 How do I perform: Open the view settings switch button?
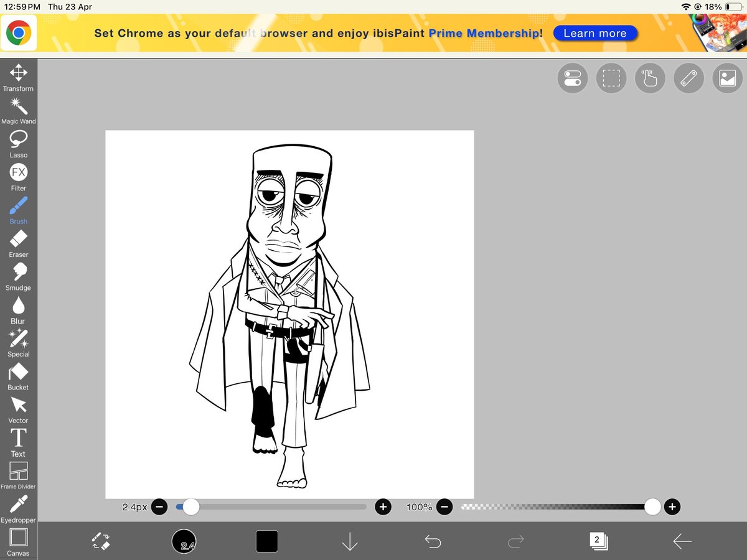tap(572, 78)
